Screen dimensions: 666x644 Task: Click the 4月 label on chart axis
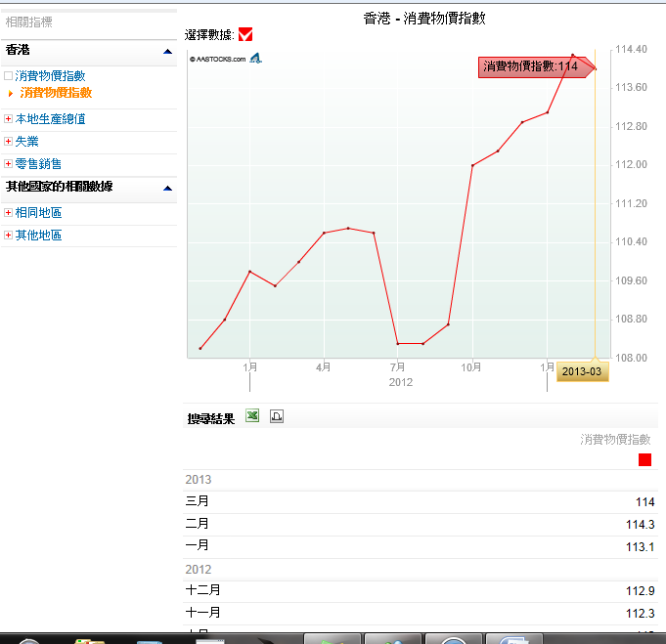(324, 367)
